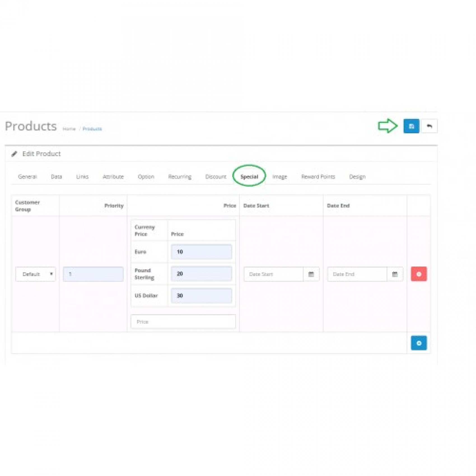476x476 pixels.
Task: Open the Discount tab
Action: 216,177
